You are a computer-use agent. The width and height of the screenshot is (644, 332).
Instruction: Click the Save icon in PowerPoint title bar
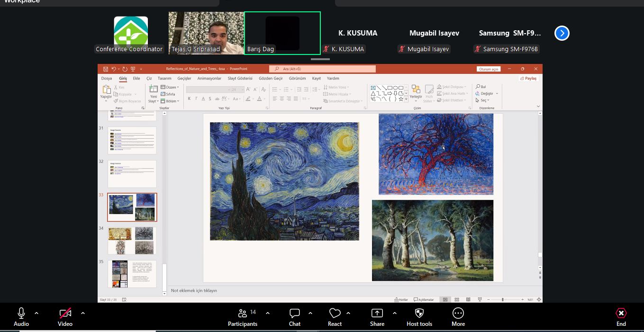(105, 69)
